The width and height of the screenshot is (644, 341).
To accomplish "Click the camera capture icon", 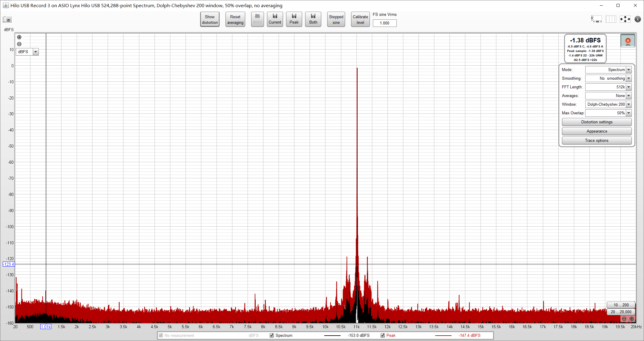I will tap(7, 19).
